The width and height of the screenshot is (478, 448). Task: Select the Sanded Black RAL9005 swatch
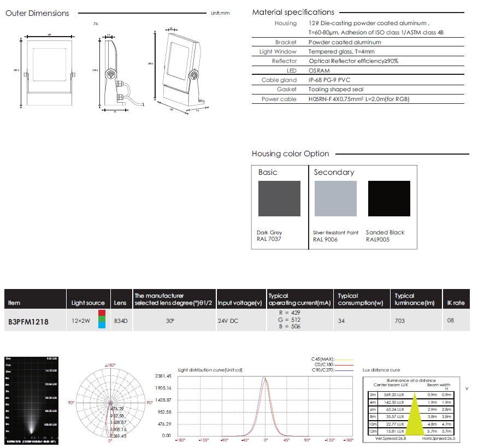pyautogui.click(x=389, y=198)
